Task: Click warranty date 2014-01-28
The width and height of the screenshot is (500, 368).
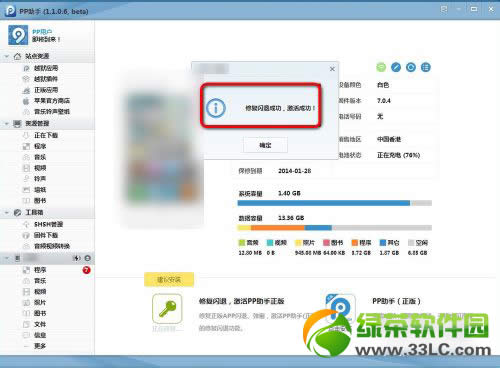Action: pyautogui.click(x=295, y=171)
